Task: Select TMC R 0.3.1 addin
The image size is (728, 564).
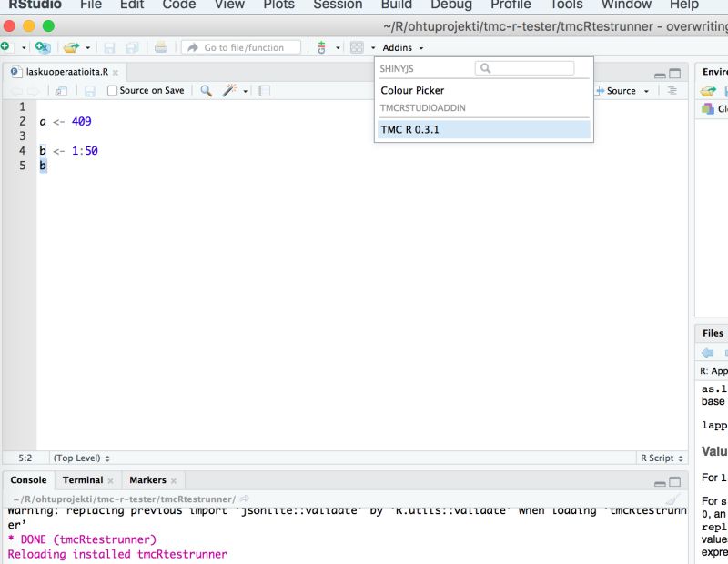Action: 484,129
